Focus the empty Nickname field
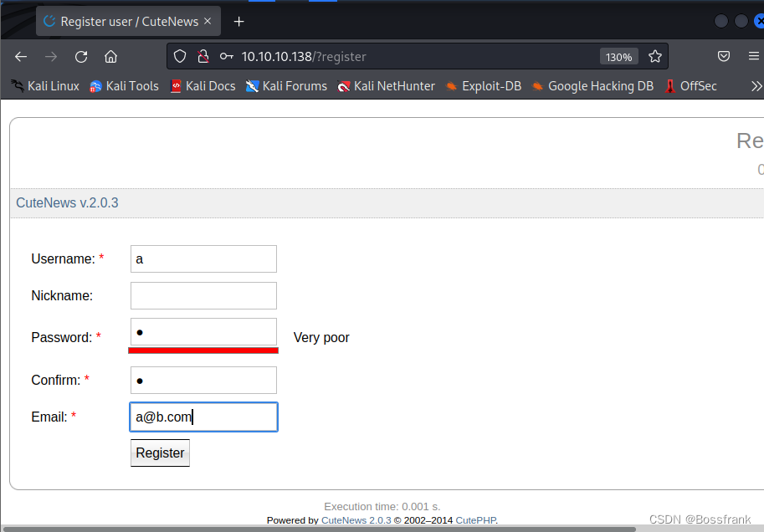 203,296
